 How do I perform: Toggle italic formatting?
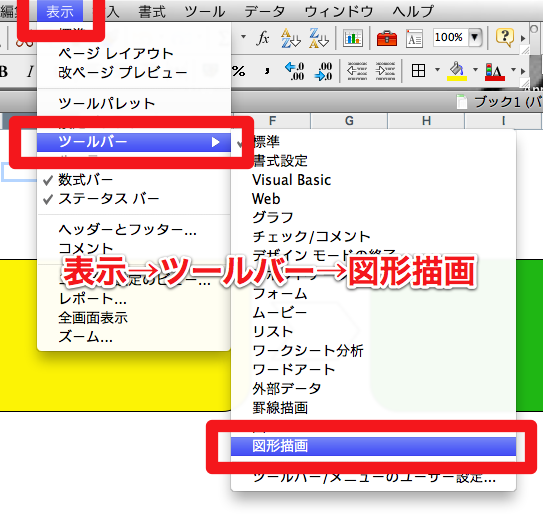(x=30, y=72)
